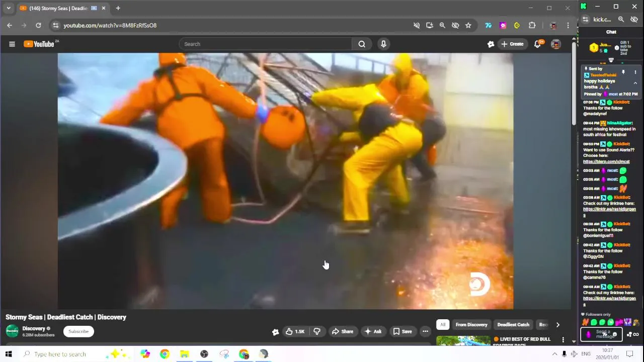Click the address bar URL

[110, 25]
